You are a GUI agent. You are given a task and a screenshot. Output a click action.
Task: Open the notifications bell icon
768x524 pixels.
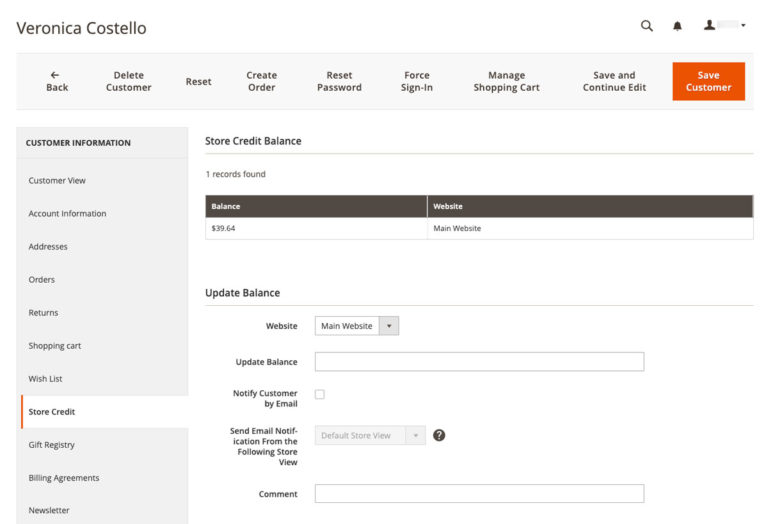point(677,26)
